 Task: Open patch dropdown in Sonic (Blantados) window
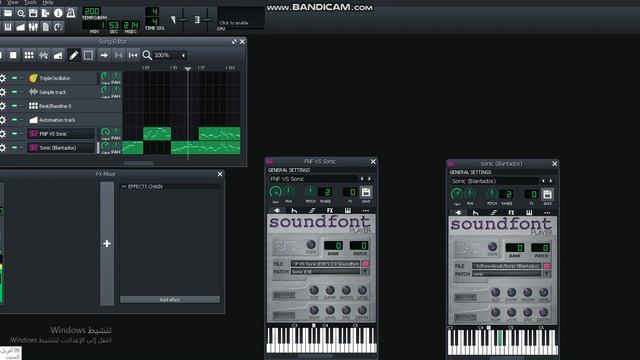[x=547, y=274]
